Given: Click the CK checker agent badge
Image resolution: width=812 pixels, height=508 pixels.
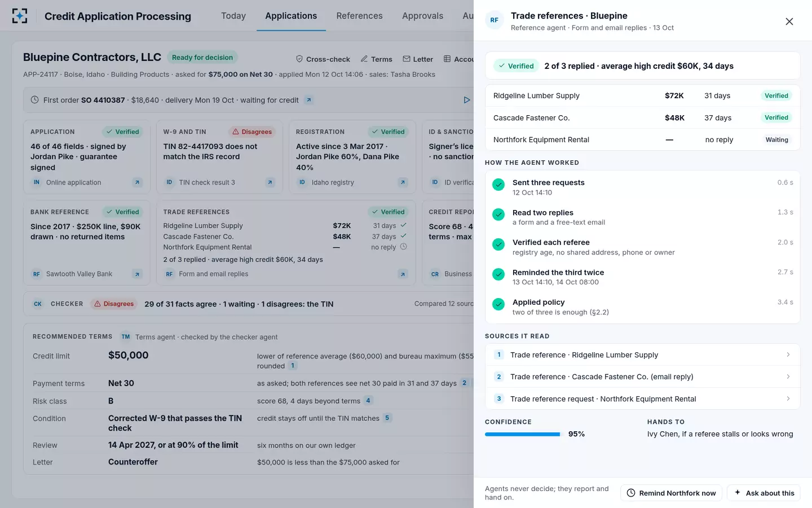Looking at the screenshot, I should [38, 304].
